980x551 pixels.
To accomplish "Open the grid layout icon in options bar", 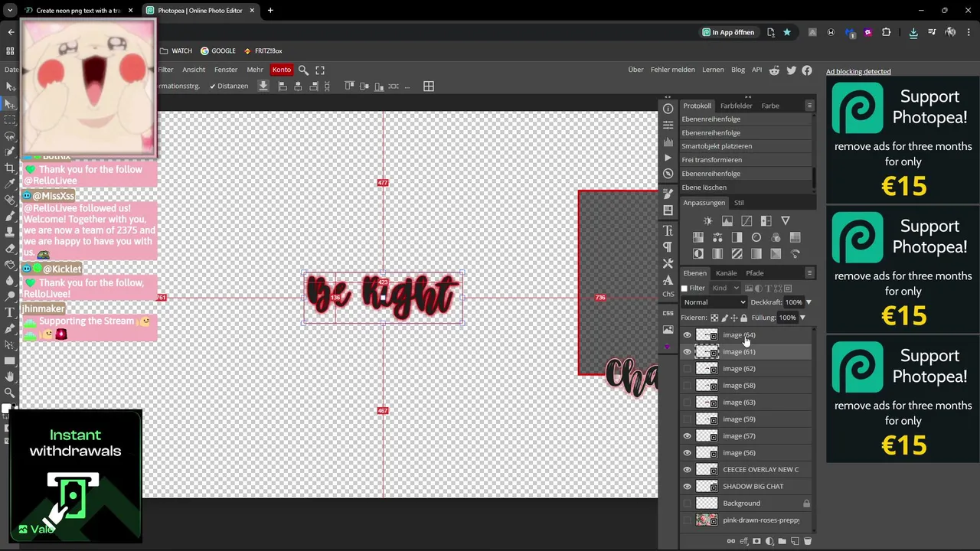I will point(429,86).
